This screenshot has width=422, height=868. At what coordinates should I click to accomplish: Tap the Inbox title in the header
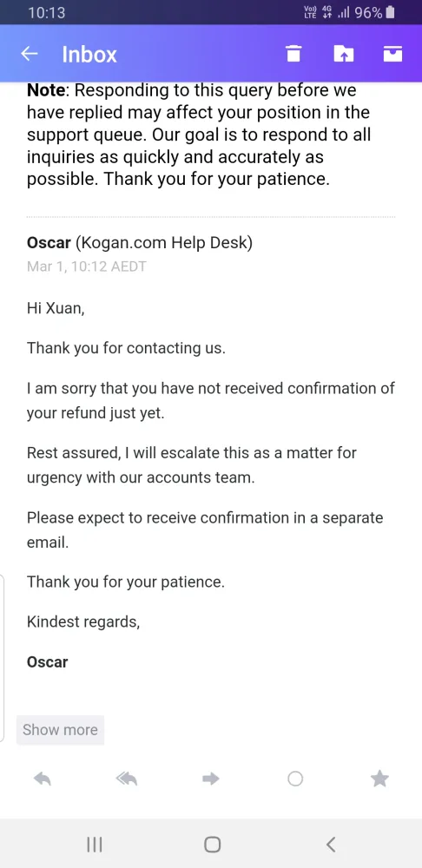tap(89, 54)
